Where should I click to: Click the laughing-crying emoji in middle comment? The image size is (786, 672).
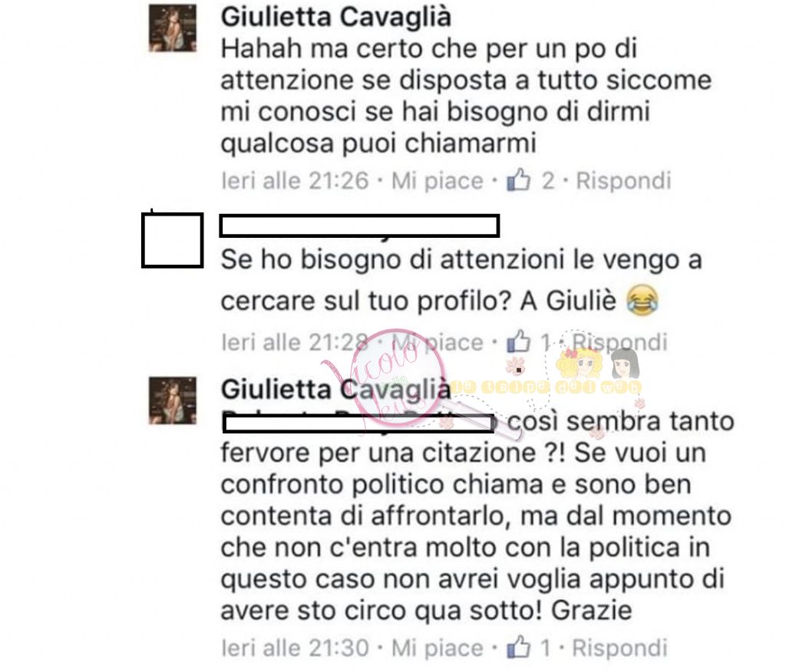point(642,299)
